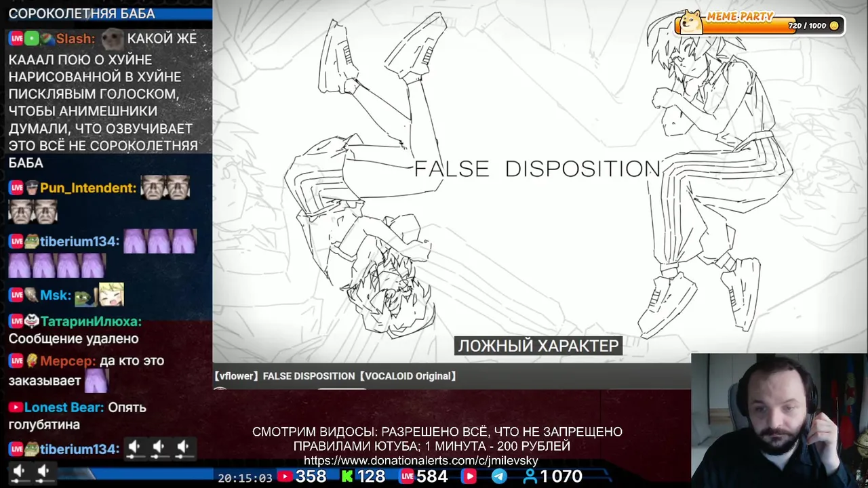Viewport: 868px width, 488px height.
Task: Click the 'СМОТРИМ ВИДОСЫ' rules banner text
Action: click(437, 439)
